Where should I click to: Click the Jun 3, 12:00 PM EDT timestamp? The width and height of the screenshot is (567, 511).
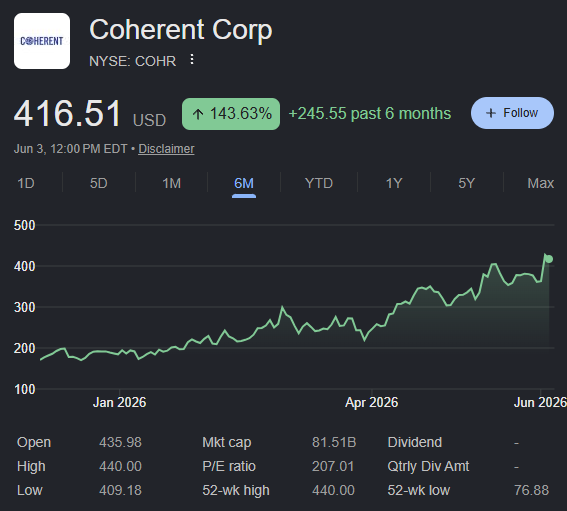[71, 149]
